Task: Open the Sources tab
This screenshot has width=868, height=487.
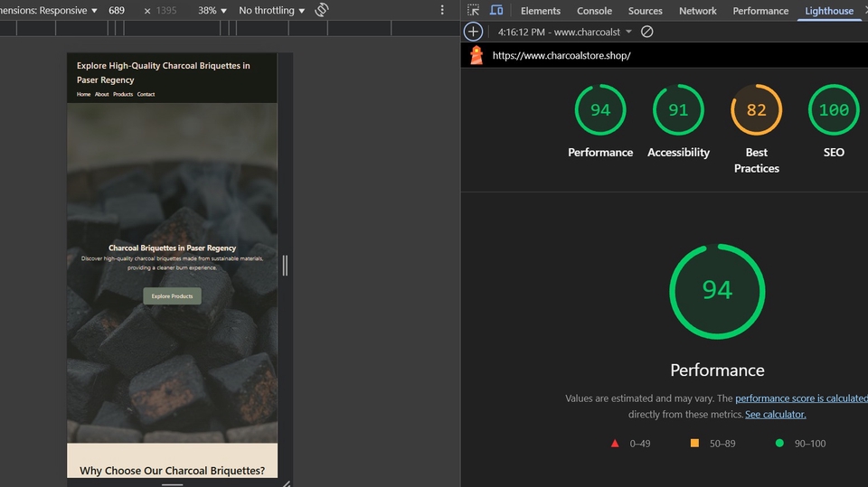Action: (x=645, y=11)
